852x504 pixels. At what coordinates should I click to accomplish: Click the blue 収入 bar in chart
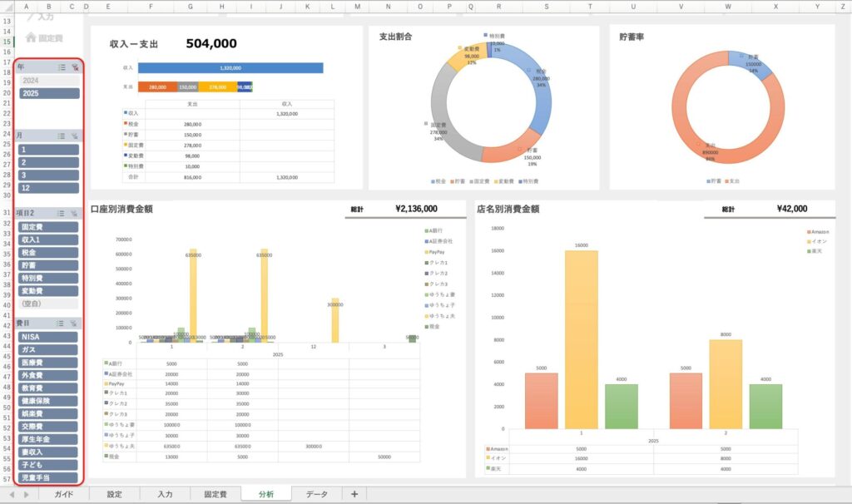[230, 68]
